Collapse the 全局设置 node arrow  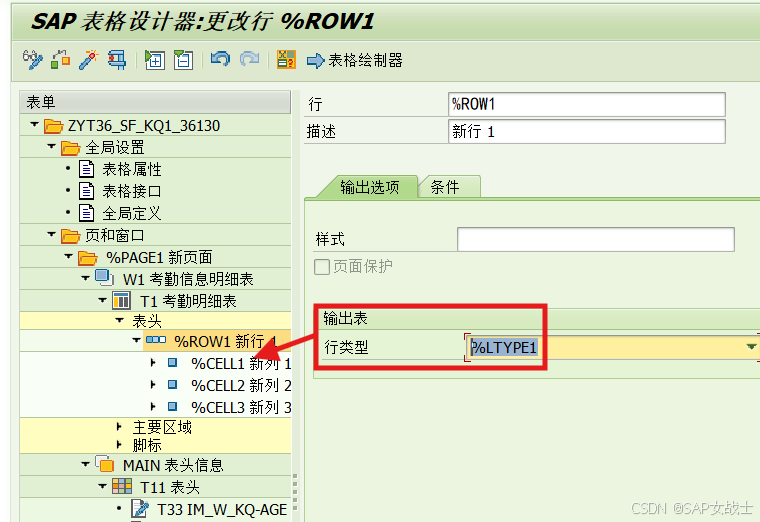51,146
